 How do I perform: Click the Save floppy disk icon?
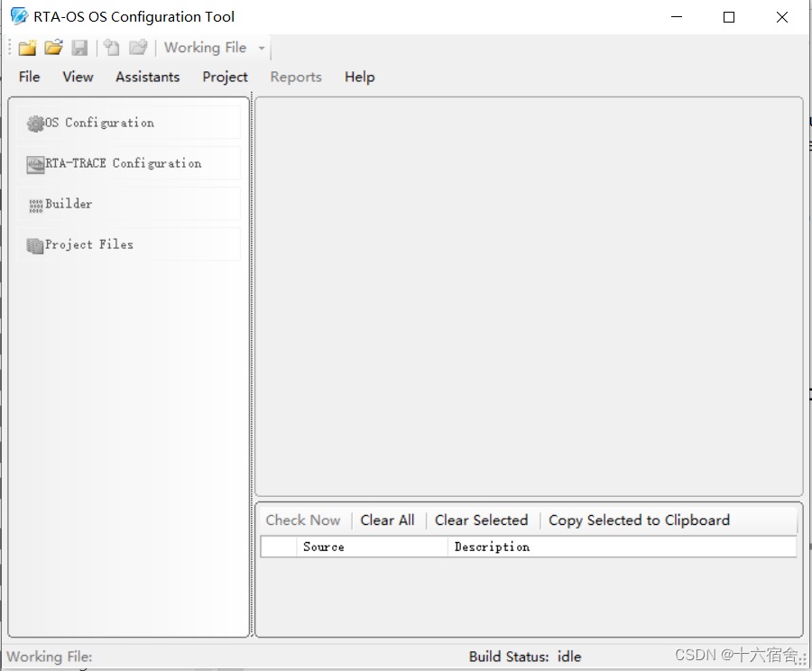[79, 48]
